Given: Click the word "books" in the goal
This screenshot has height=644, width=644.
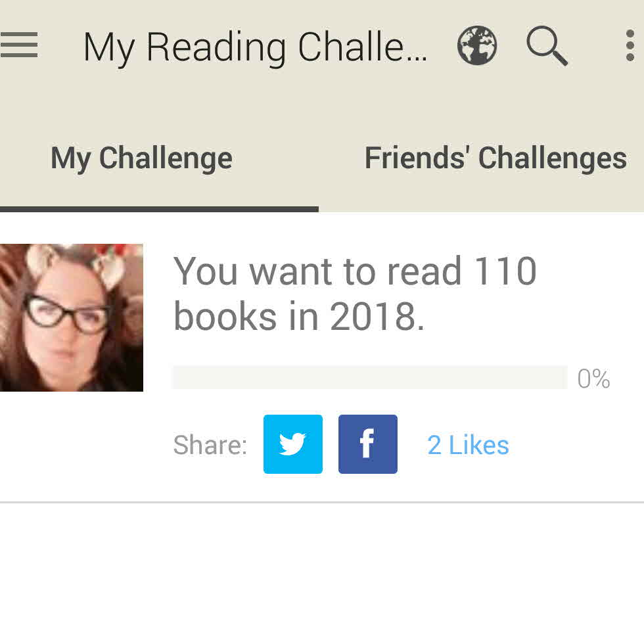Looking at the screenshot, I should coord(223,317).
